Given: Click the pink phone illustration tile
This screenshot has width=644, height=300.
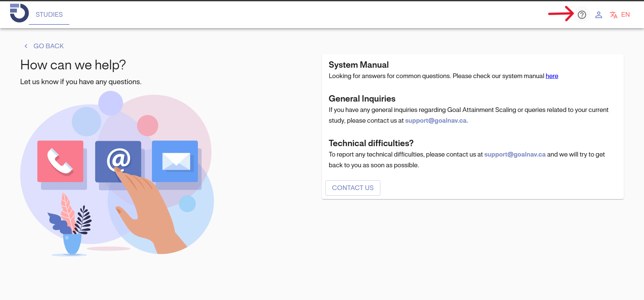Looking at the screenshot, I should coord(60,161).
